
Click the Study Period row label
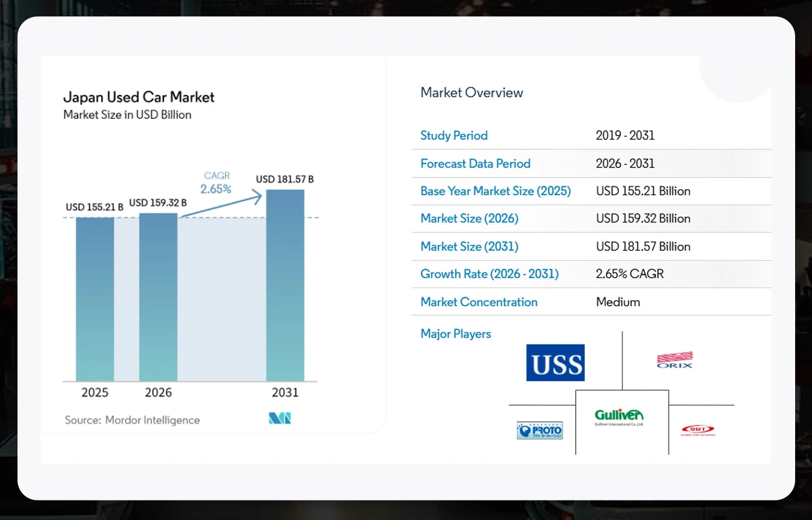pos(454,136)
